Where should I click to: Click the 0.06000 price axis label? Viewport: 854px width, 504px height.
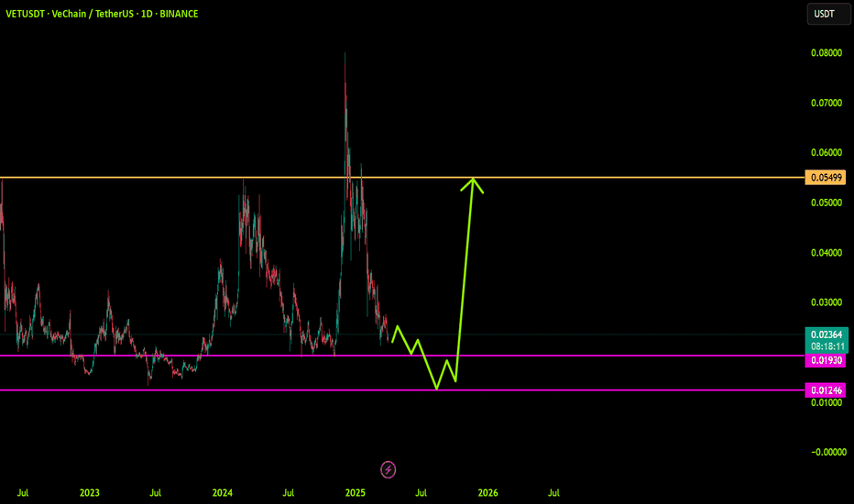(x=827, y=152)
